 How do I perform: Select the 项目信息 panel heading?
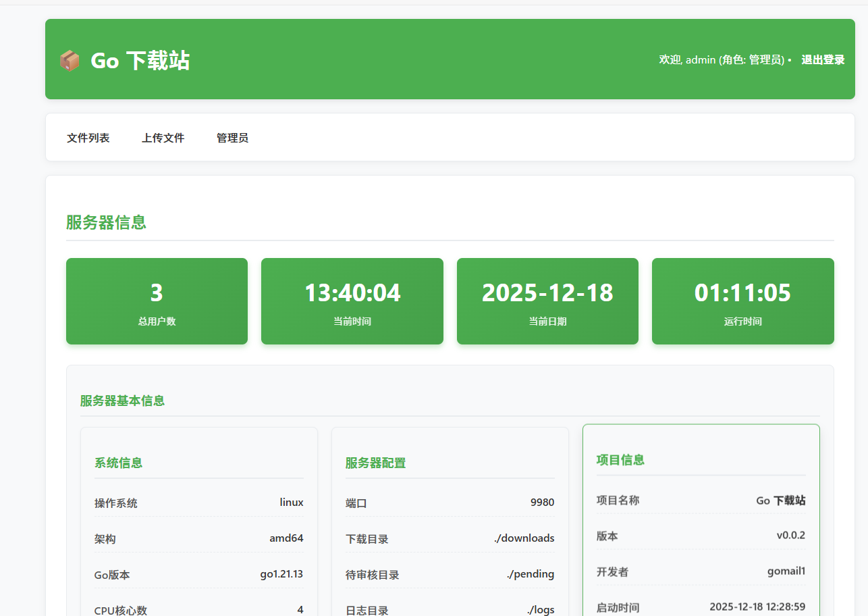click(x=620, y=460)
